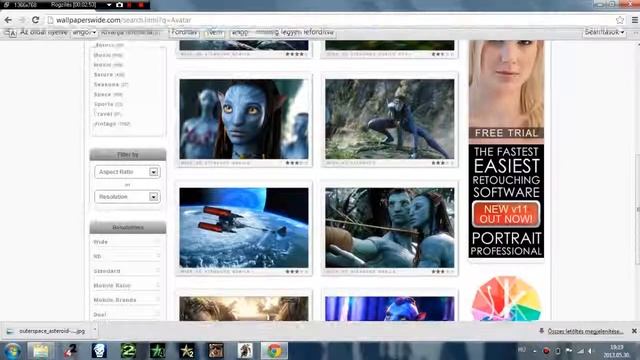640x360 pixels.
Task: Click the red recorder tray icon
Action: click(546, 351)
